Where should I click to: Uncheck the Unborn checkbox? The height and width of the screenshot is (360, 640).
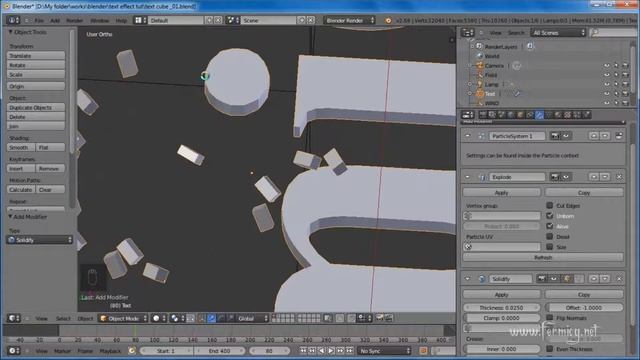[x=549, y=216]
